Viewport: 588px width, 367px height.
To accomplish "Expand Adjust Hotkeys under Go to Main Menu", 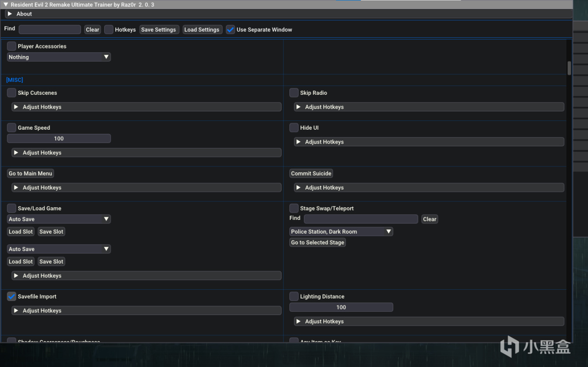I will [147, 188].
